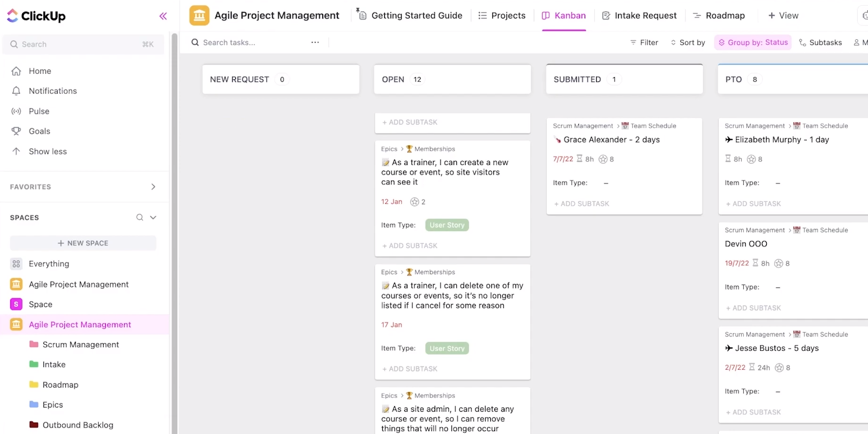Click the 12 Jan due date
868x434 pixels.
tap(392, 202)
